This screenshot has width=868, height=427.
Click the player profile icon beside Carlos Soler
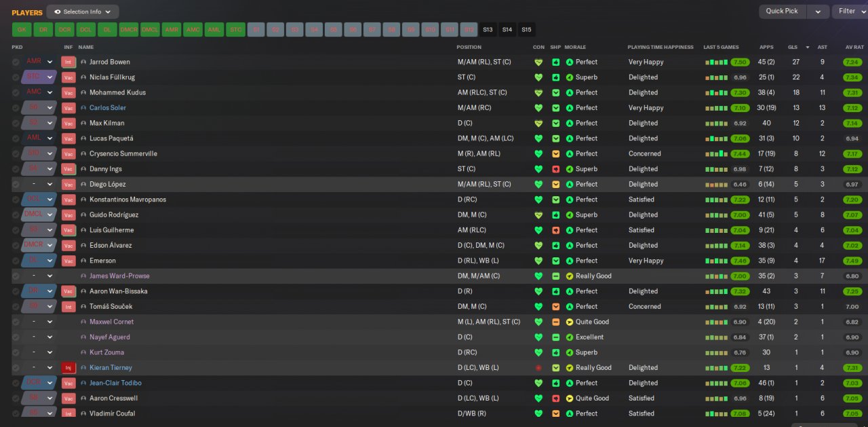[83, 108]
